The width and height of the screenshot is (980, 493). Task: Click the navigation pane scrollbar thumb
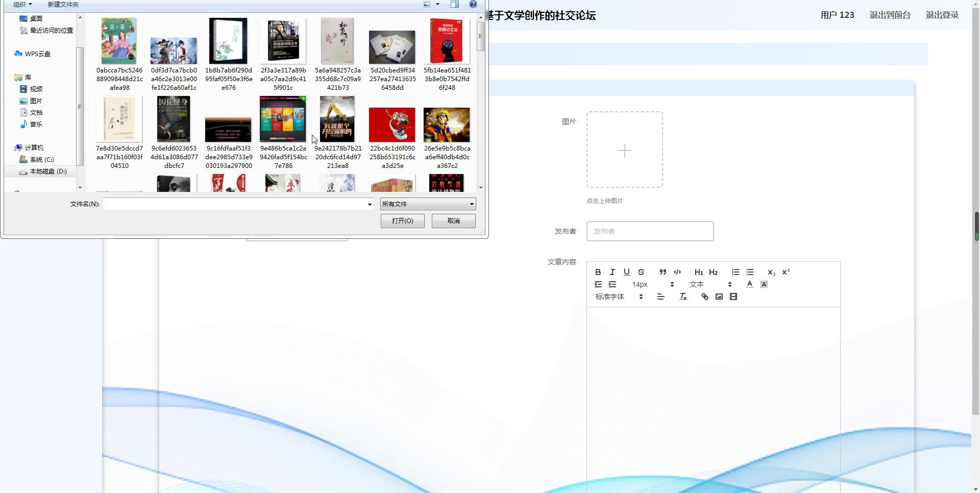click(x=80, y=106)
